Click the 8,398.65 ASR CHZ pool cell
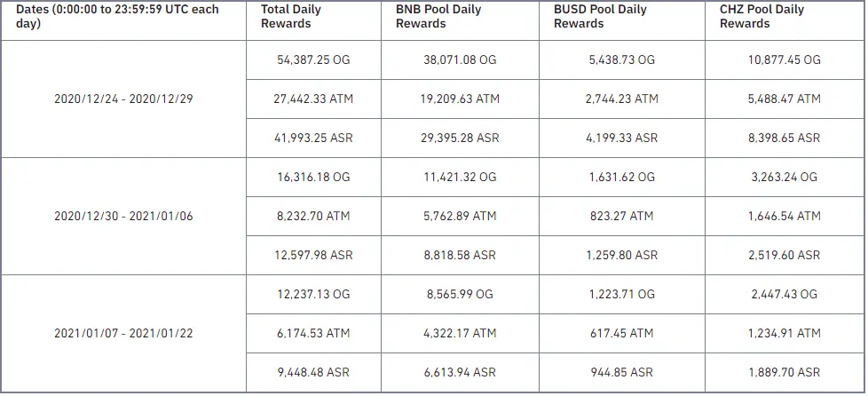Screen dimensions: 868x396 [x=785, y=138]
